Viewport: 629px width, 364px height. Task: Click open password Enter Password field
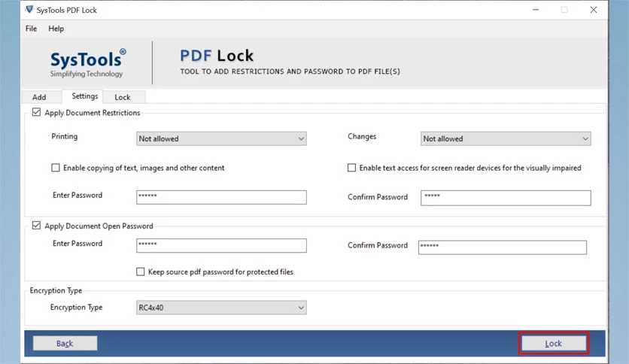[x=221, y=246]
